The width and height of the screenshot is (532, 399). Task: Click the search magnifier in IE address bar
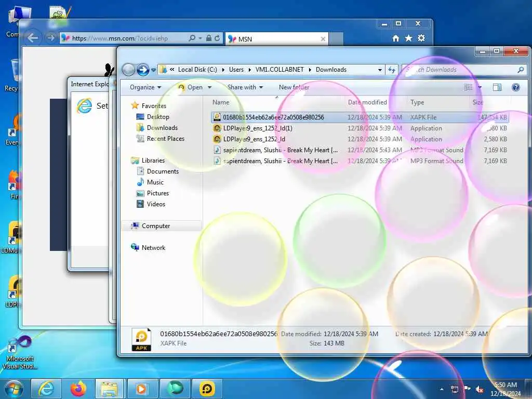192,38
